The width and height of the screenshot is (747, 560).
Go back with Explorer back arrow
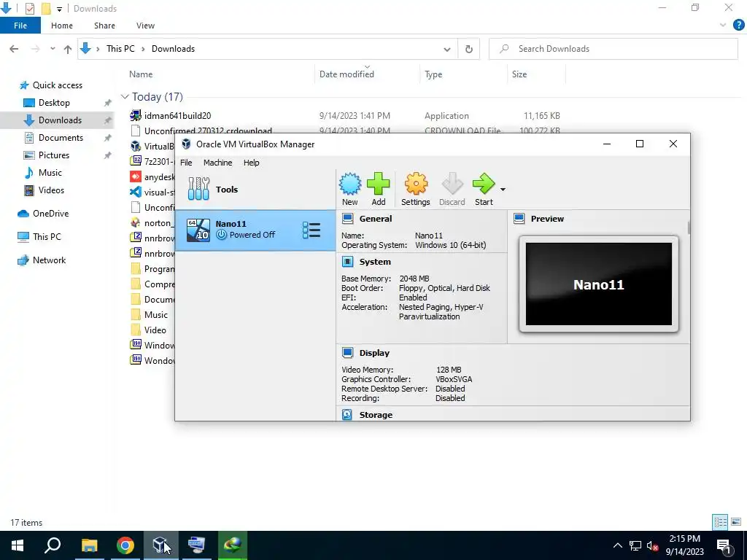(x=14, y=49)
